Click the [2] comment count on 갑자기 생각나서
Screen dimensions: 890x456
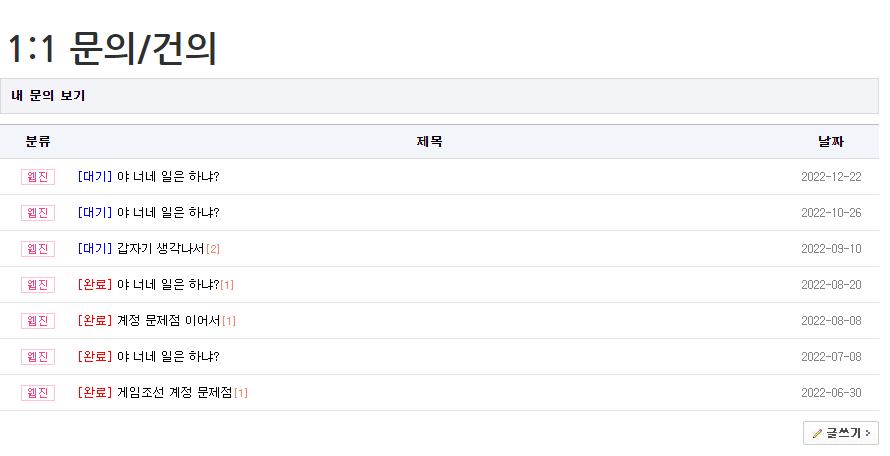212,249
